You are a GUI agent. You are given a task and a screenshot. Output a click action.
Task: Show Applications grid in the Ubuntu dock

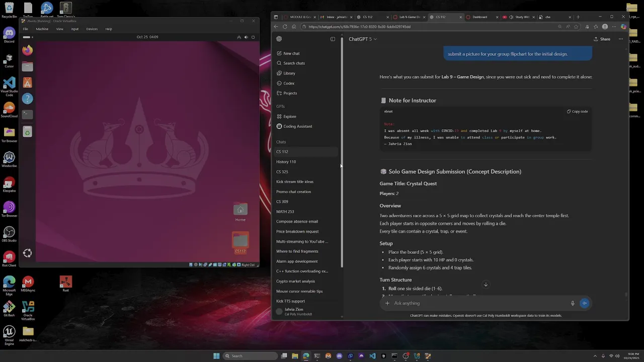click(28, 253)
